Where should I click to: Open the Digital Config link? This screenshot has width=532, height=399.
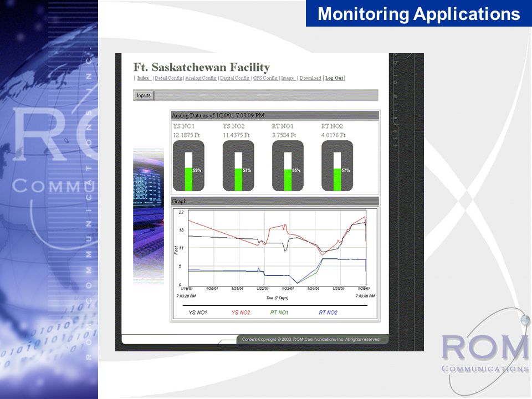click(x=235, y=78)
